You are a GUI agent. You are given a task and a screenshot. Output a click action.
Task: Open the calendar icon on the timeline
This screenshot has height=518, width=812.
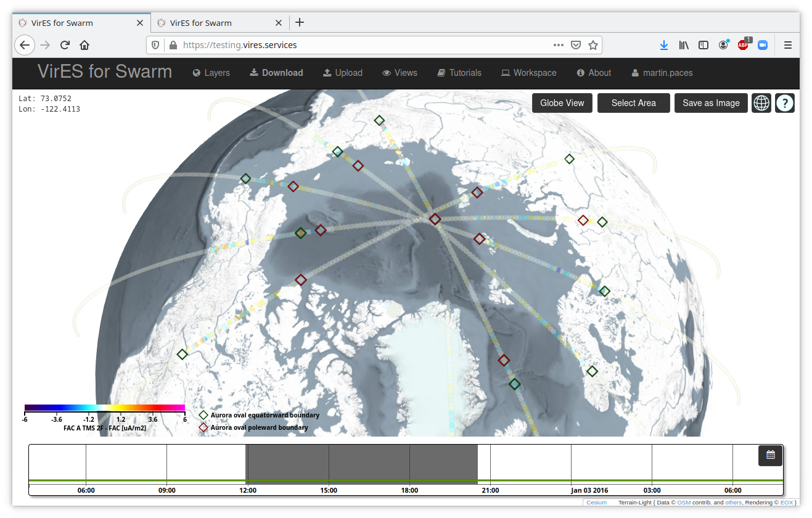770,454
